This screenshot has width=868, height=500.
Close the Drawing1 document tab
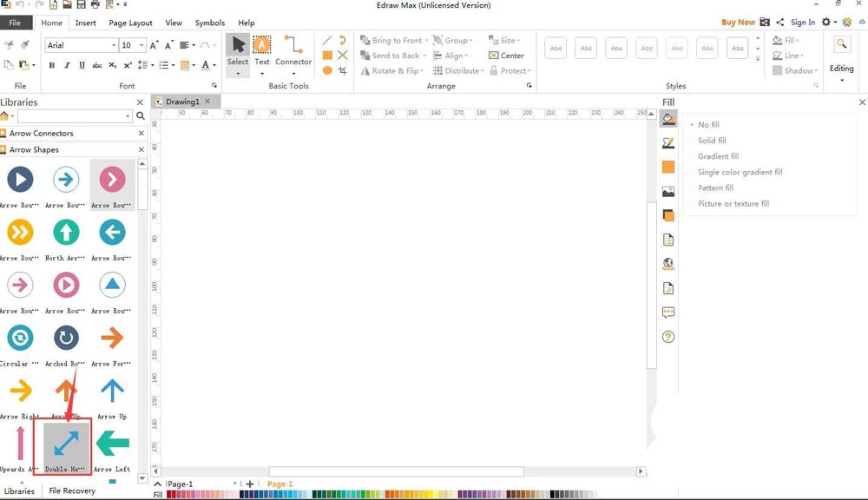207,102
